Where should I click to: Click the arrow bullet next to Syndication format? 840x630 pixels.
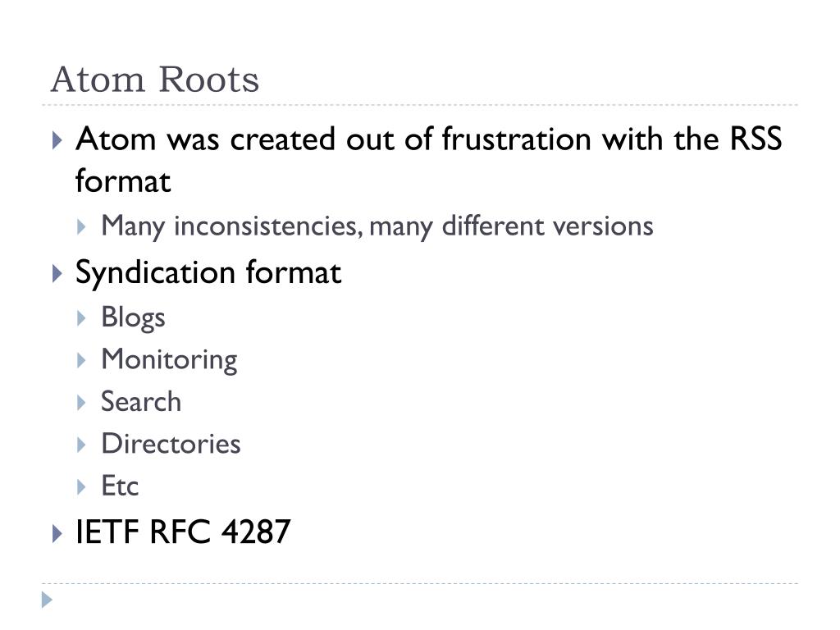(x=57, y=273)
